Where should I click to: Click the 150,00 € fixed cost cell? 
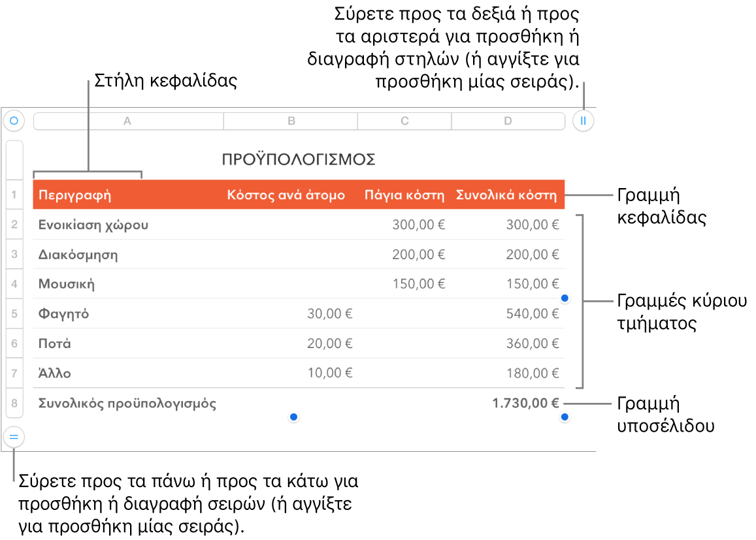(x=404, y=284)
